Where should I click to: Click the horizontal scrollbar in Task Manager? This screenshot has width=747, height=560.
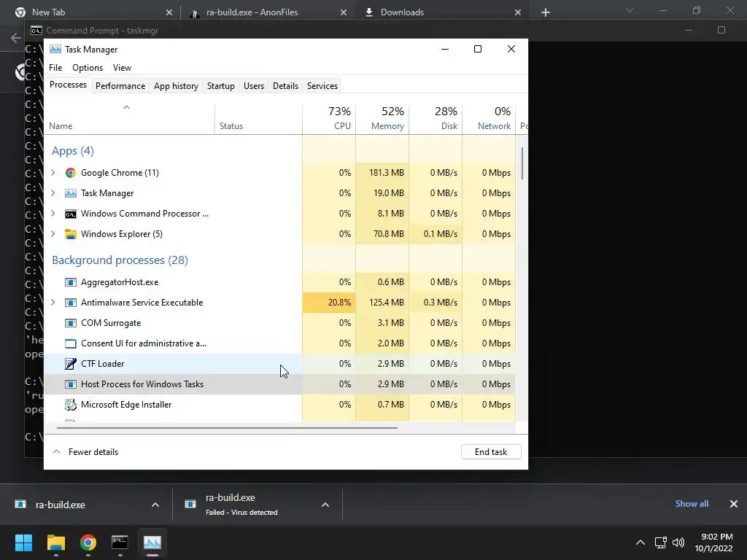tap(227, 428)
